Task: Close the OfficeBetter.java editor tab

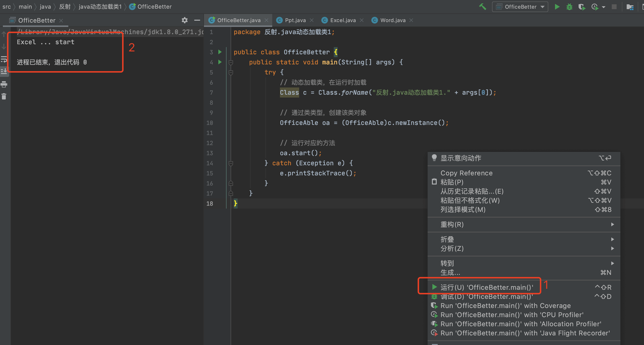Action: 266,20
